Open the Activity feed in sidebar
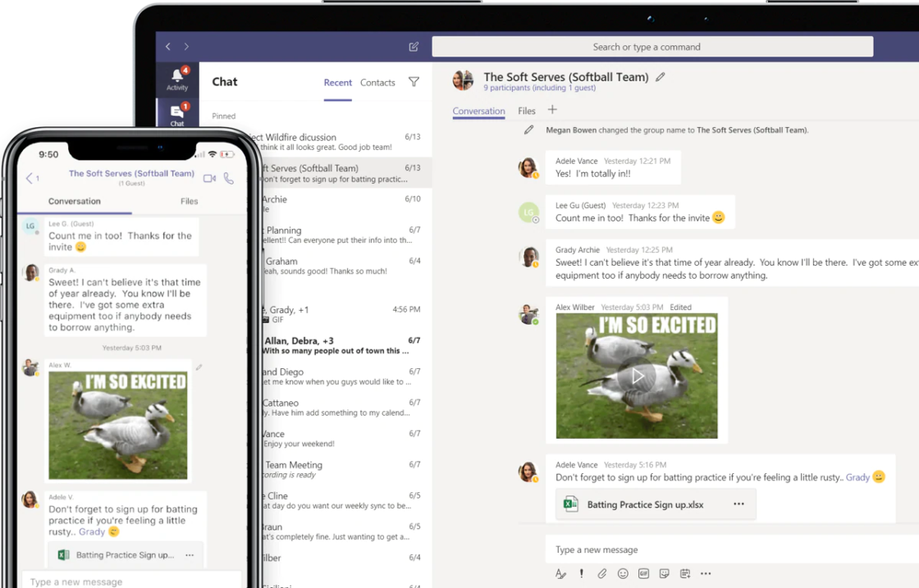919x588 pixels. [177, 79]
